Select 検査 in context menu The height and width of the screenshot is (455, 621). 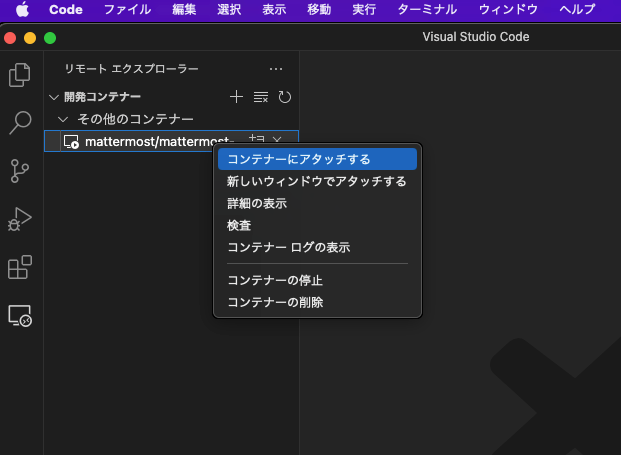pos(317,226)
